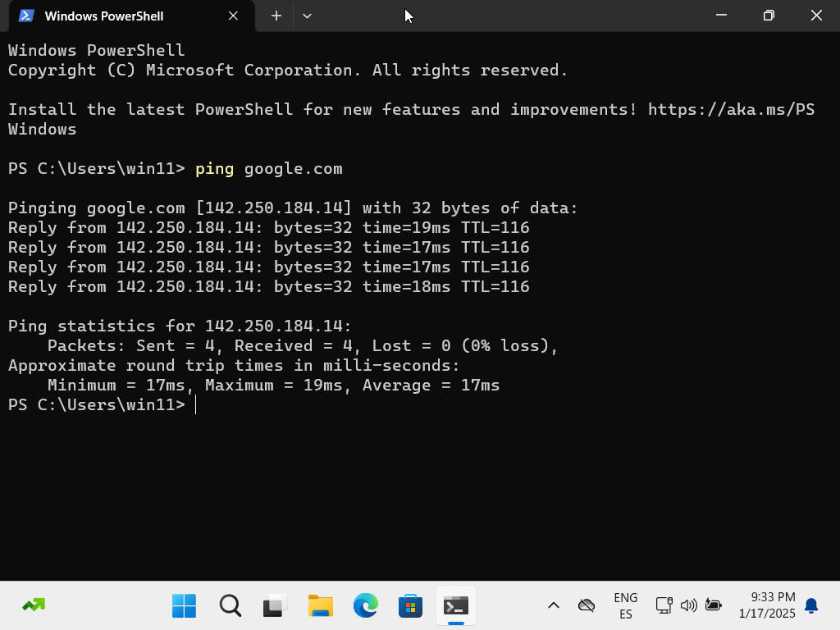Click the OneDrive cloud tray icon
This screenshot has width=840, height=630.
587,606
